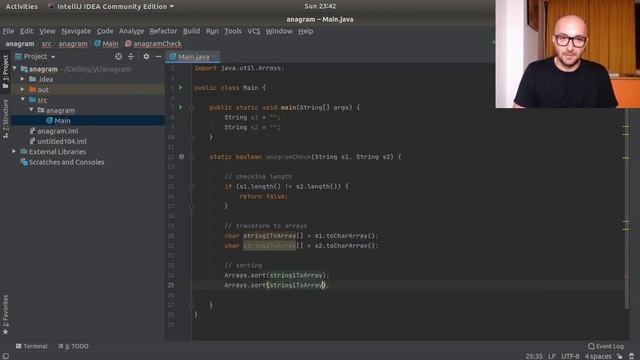
Task: Click Activities in the top bar
Action: [22, 7]
